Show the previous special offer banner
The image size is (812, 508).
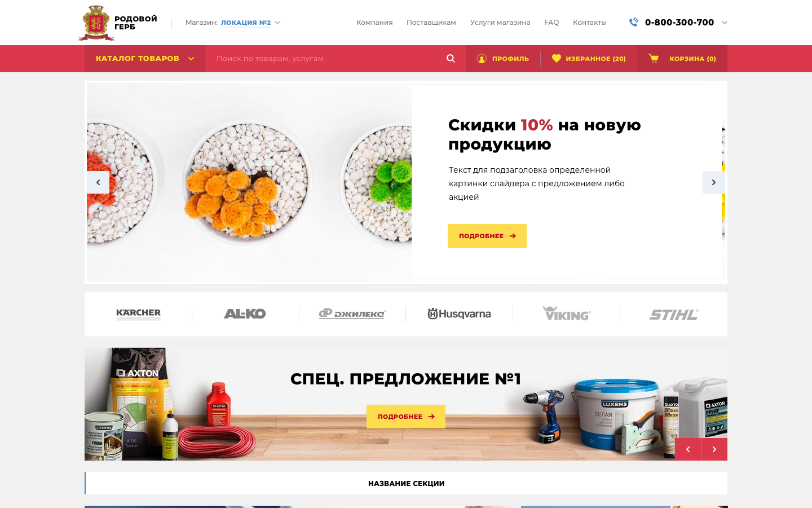pyautogui.click(x=688, y=449)
